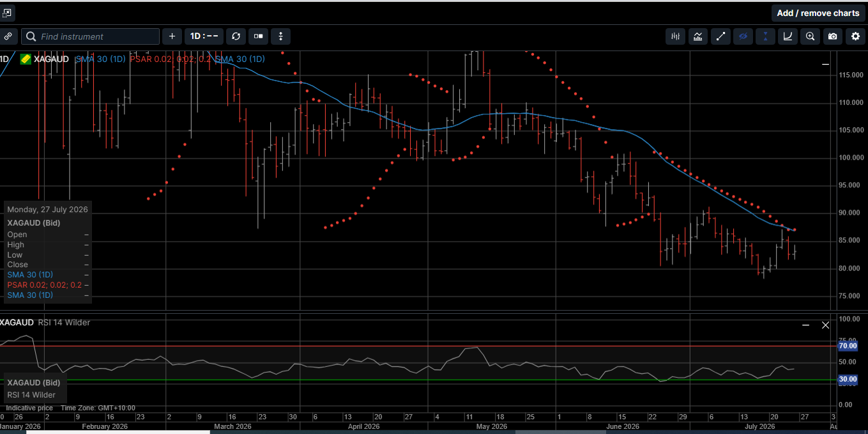
Task: Toggle the blue hourglass arrows icon
Action: [x=765, y=36]
